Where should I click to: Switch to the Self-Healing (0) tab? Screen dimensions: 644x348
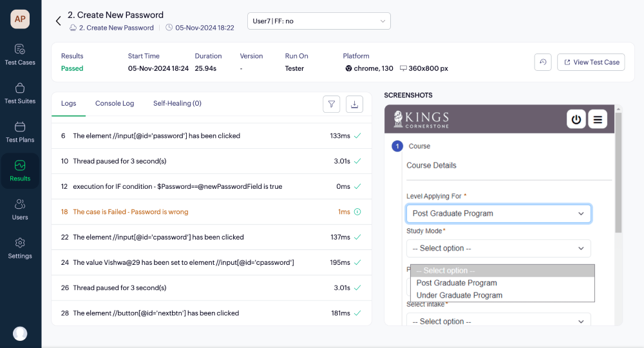click(177, 103)
